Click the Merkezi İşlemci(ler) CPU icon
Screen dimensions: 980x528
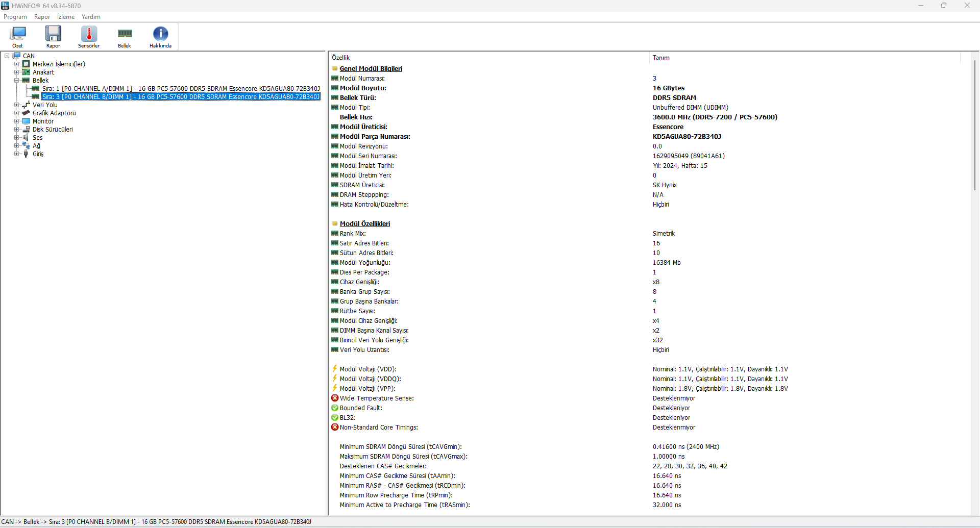point(26,64)
